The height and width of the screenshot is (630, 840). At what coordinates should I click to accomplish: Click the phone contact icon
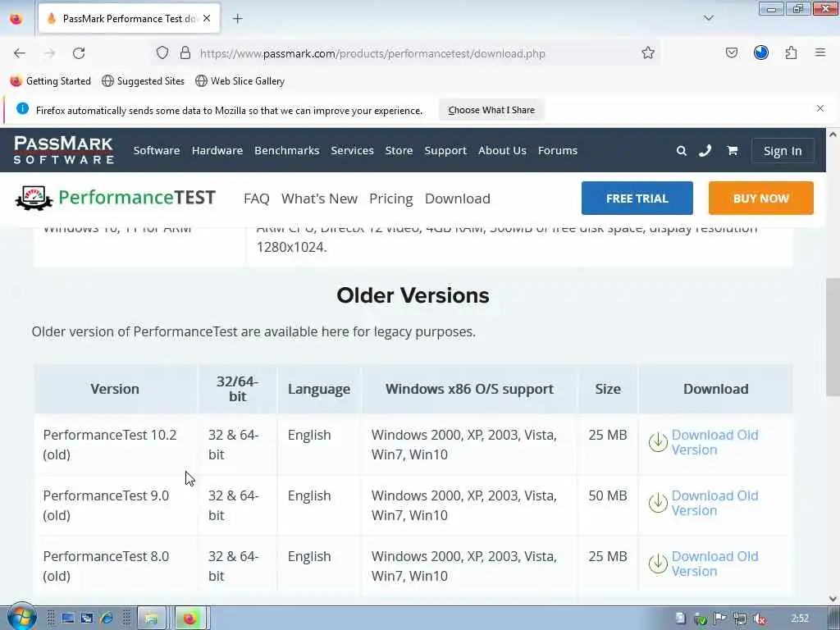point(705,151)
